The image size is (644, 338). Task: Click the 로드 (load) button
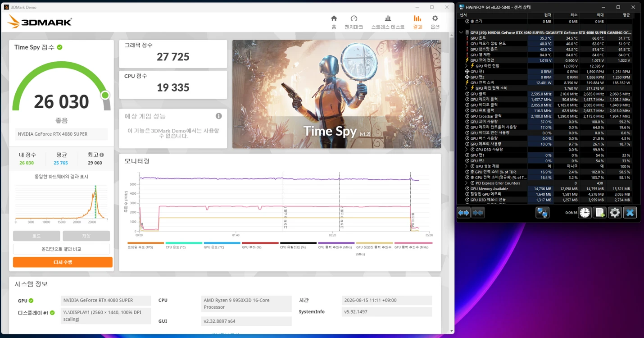tap(36, 236)
